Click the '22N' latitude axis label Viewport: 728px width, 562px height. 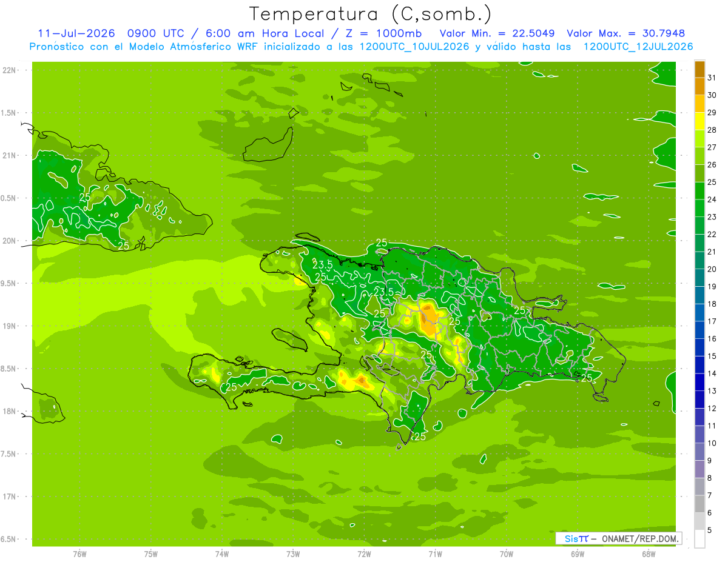10,70
